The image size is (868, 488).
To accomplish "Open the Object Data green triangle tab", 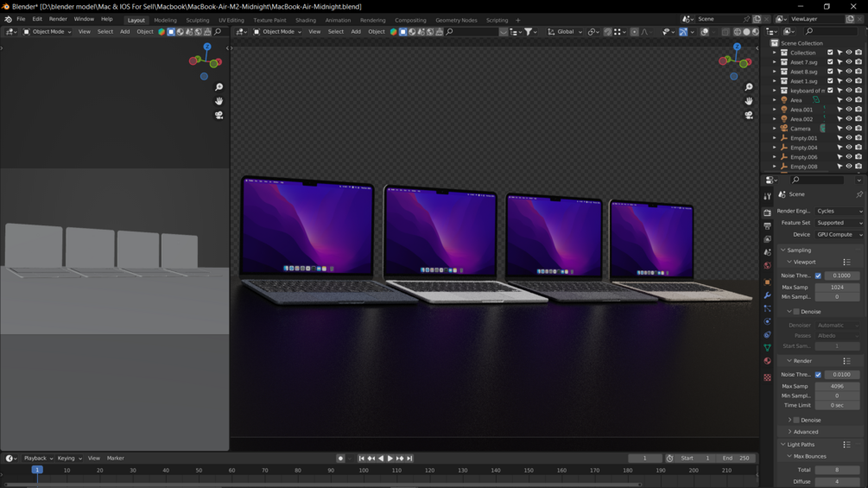I will pyautogui.click(x=767, y=348).
